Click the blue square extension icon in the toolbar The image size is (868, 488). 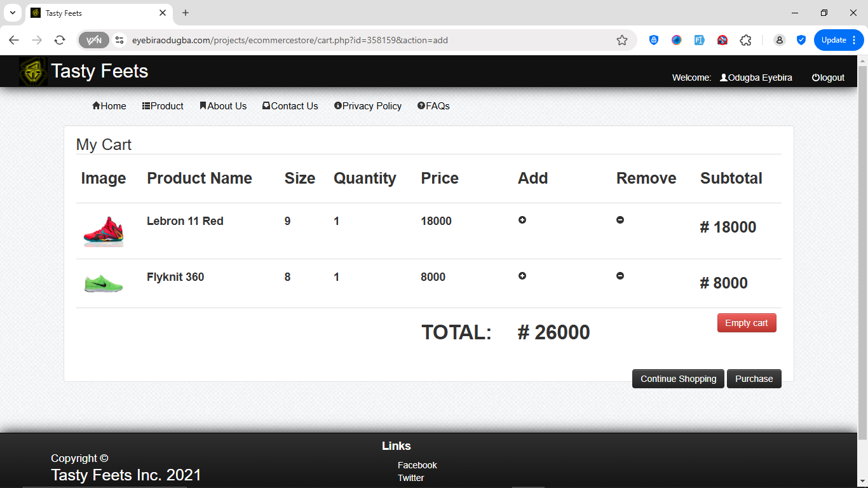[x=700, y=40]
